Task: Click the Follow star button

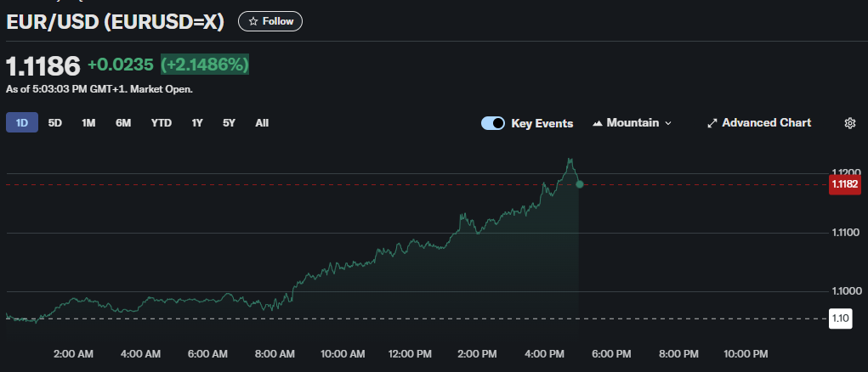Action: point(270,21)
